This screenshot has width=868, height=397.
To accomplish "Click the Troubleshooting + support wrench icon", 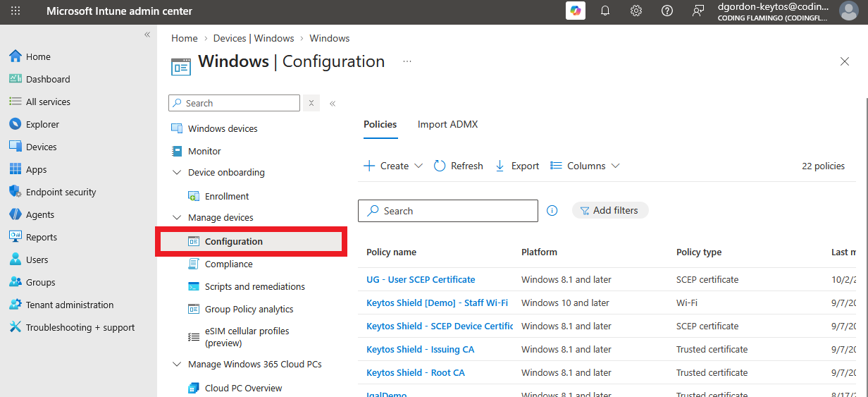I will click(x=15, y=327).
